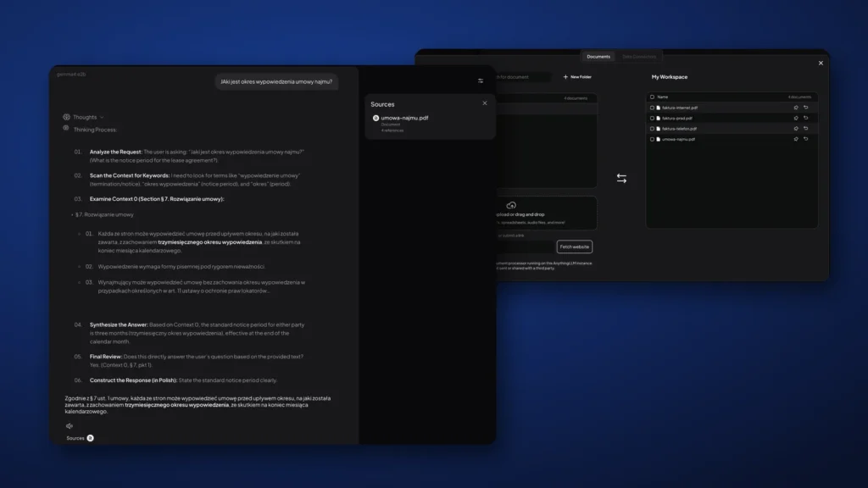Open Sources below the answer
The width and height of the screenshot is (868, 488).
[x=80, y=438]
